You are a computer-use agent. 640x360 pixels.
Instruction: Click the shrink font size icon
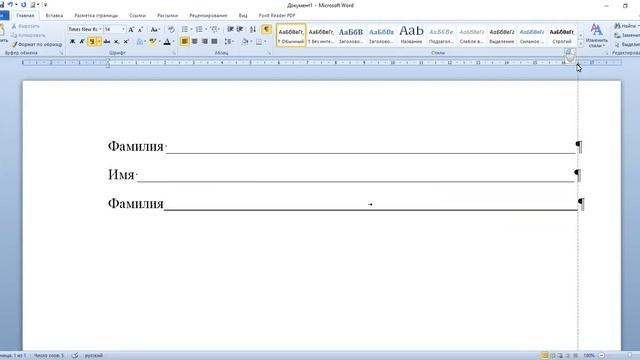point(140,29)
